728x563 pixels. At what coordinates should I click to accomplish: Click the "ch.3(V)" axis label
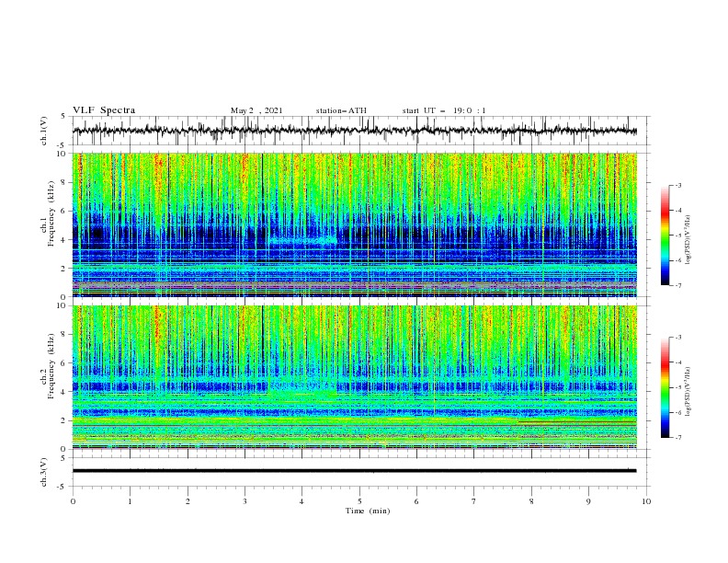(44, 472)
